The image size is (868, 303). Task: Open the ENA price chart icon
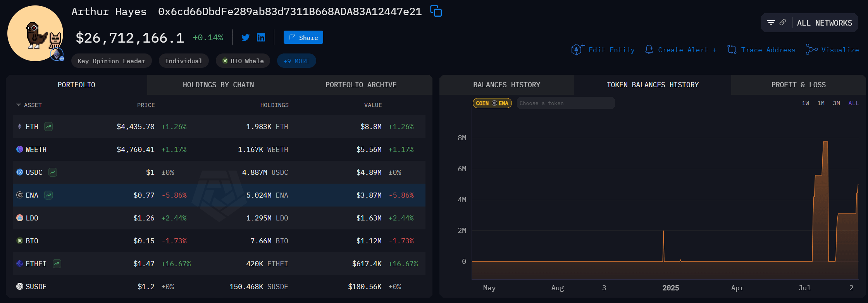point(48,195)
